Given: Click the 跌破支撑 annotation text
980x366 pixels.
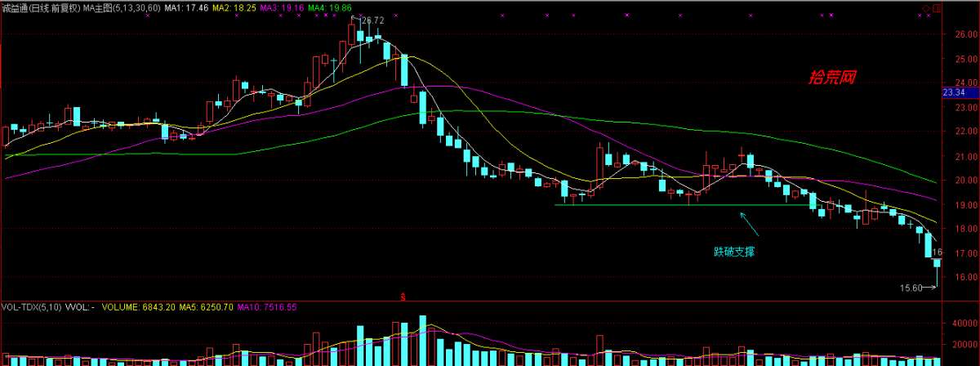Looking at the screenshot, I should [x=733, y=252].
